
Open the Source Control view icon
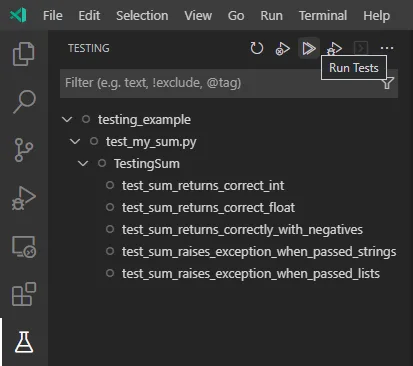click(x=24, y=150)
